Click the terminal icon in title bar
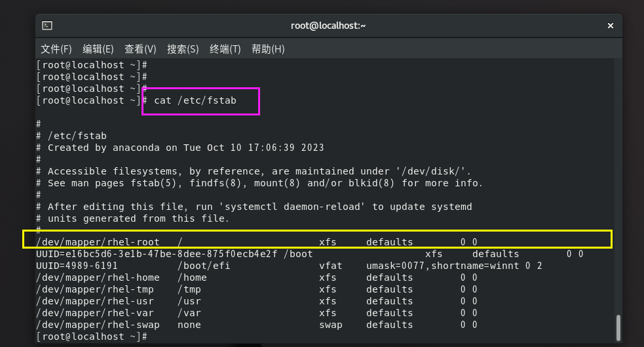Viewport: 644px width, 347px height. point(47,26)
